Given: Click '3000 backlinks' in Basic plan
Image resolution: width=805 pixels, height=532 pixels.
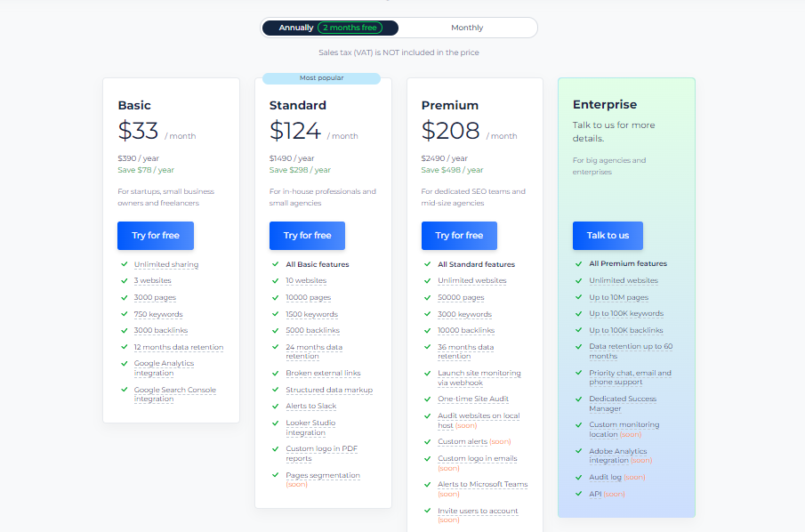Looking at the screenshot, I should [x=161, y=331].
